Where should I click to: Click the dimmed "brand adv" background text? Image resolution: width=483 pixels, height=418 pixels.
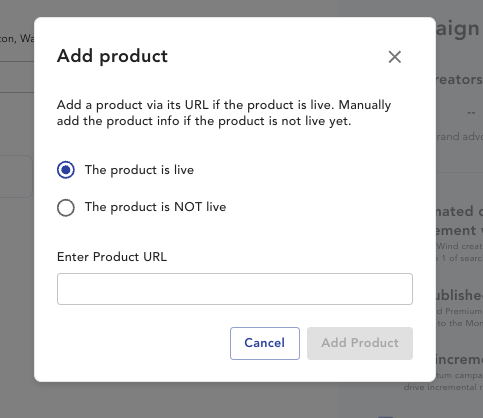point(460,136)
